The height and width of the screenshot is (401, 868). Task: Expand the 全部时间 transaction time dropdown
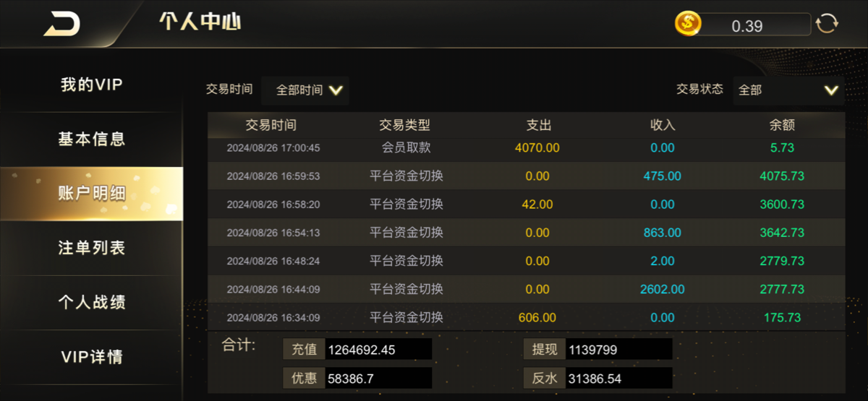306,90
